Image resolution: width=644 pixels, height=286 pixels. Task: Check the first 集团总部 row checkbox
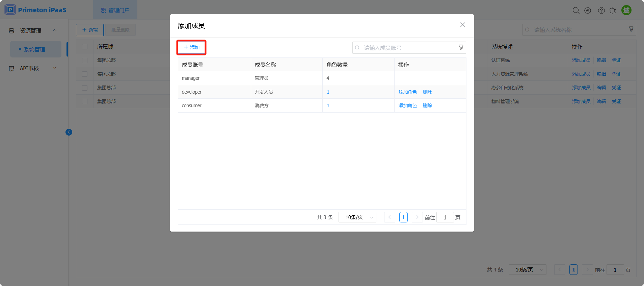click(85, 61)
